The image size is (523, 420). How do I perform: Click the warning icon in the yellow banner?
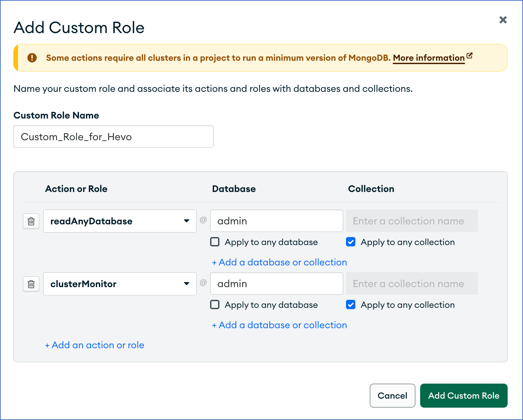pos(32,58)
